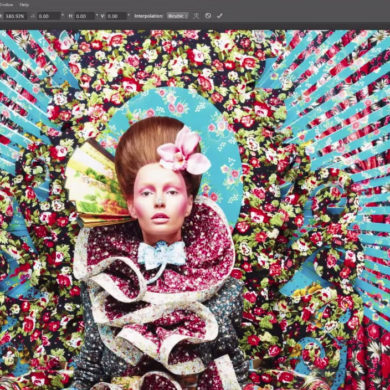Open the Interpolation dropdown
This screenshot has height=390, width=390.
(x=177, y=16)
